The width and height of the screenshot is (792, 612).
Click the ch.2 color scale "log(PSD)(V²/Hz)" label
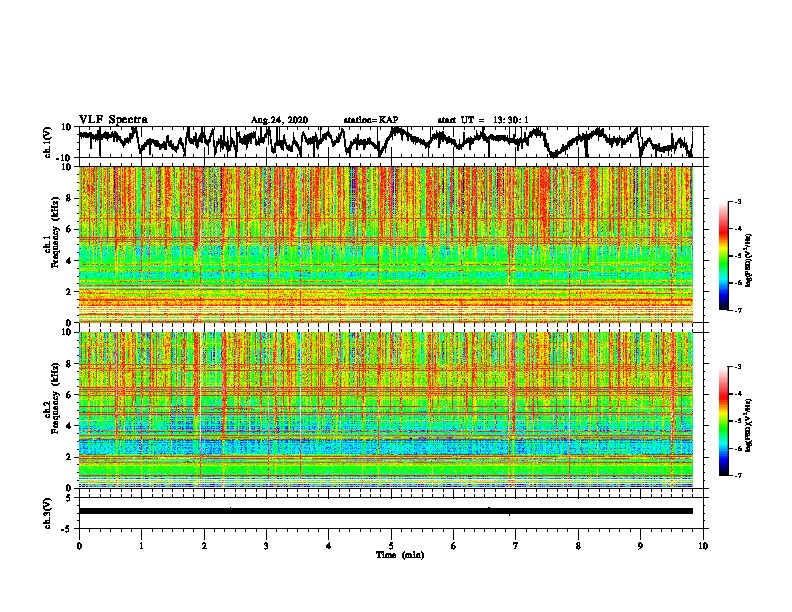coord(749,425)
